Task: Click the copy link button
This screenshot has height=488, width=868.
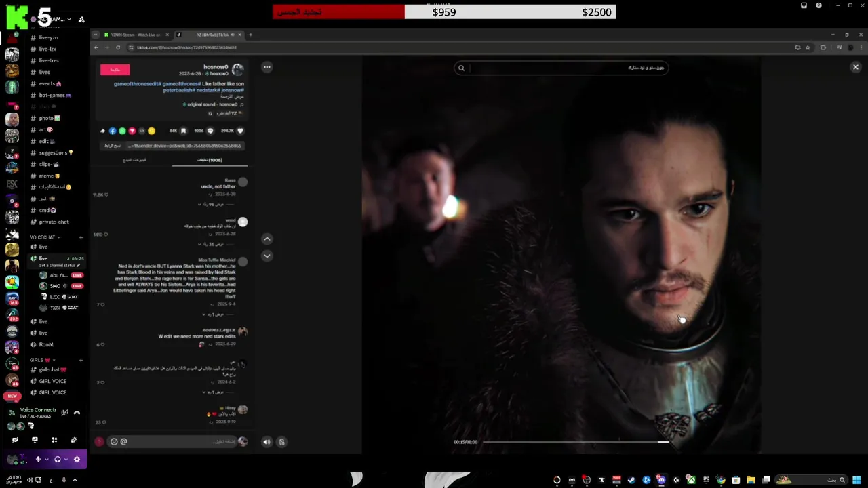Action: (113, 146)
